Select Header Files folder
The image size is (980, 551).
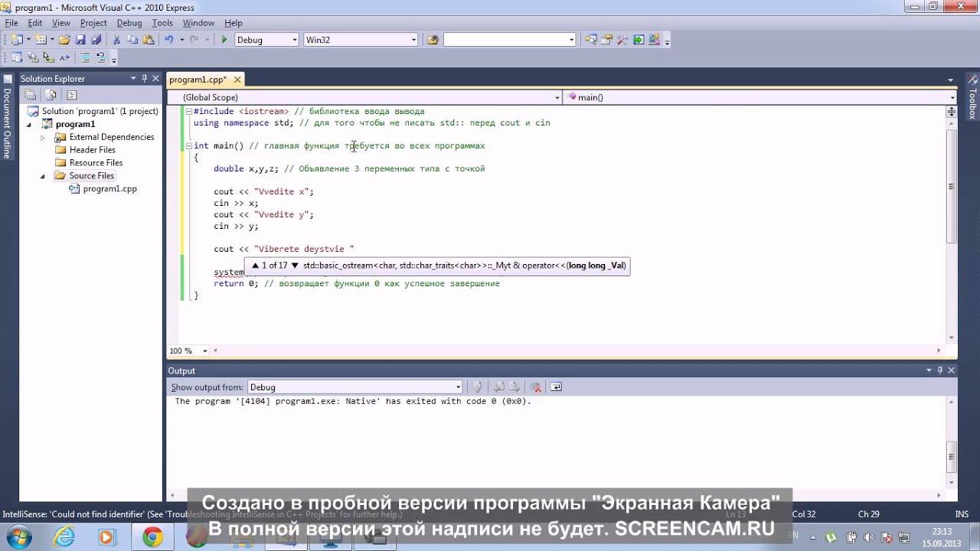(x=92, y=150)
